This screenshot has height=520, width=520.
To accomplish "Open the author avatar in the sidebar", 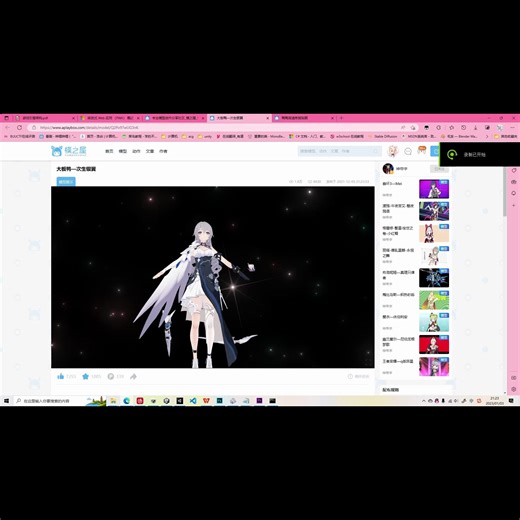I will pos(388,169).
